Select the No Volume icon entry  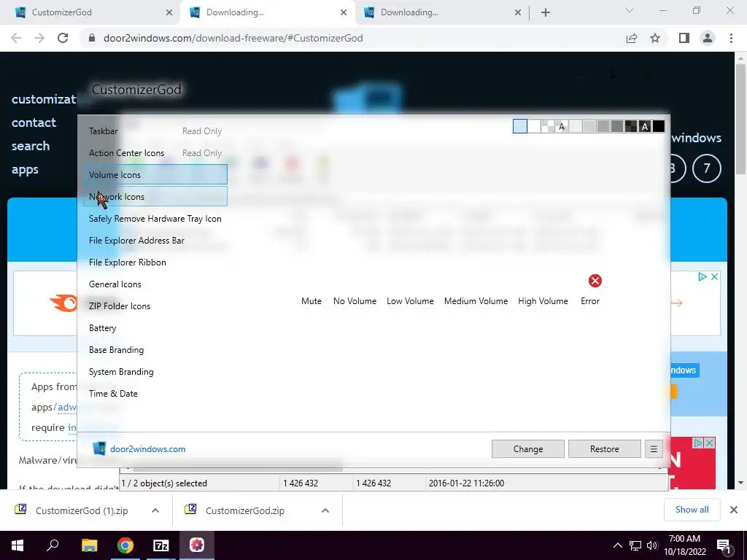click(355, 301)
